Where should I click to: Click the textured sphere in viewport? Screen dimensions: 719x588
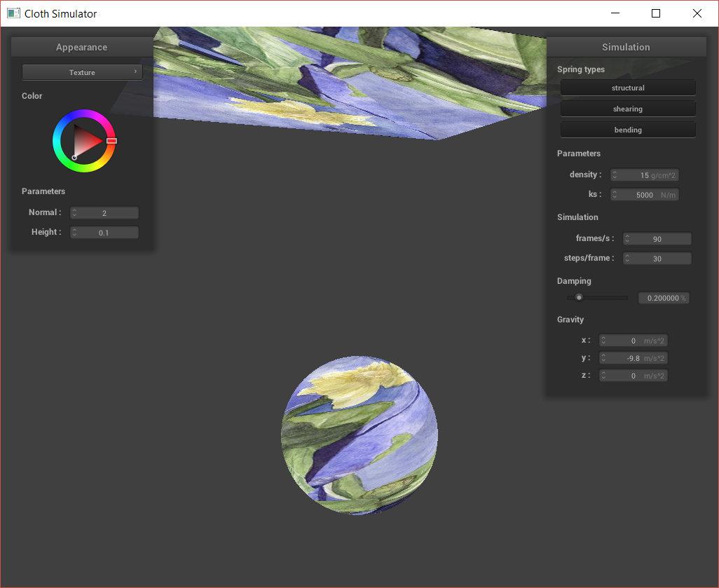[359, 435]
